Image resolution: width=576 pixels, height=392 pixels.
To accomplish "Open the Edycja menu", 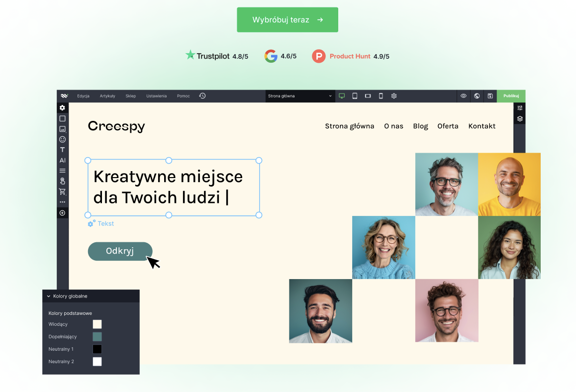I will pos(83,96).
